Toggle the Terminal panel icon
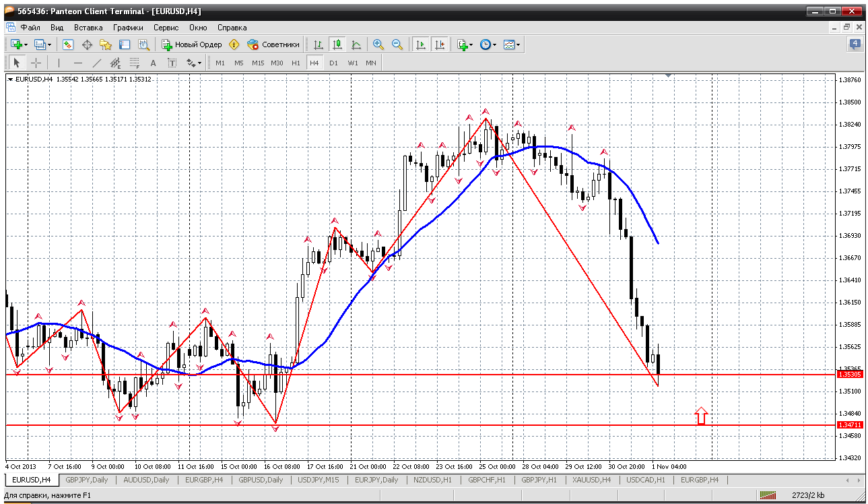868x504 pixels. pos(125,44)
